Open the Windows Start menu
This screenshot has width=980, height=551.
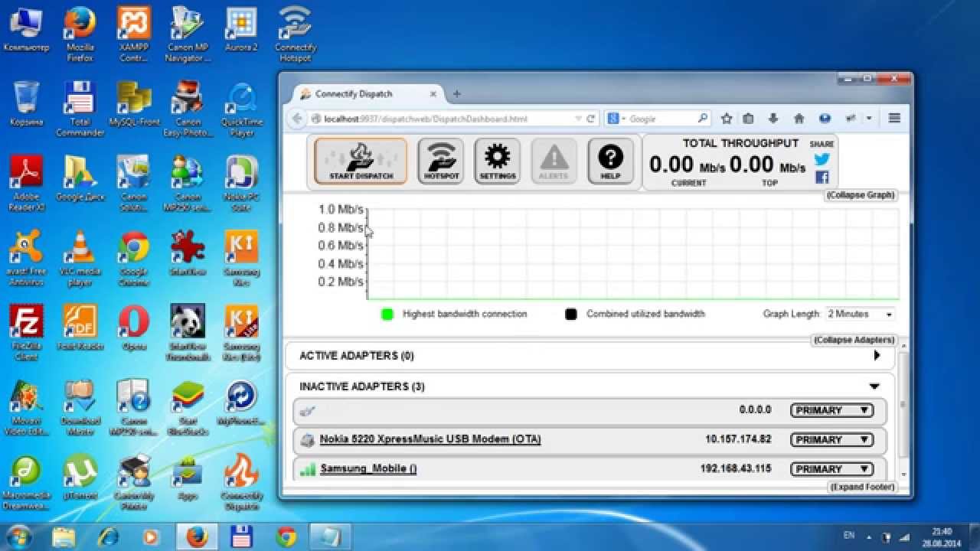tap(20, 536)
